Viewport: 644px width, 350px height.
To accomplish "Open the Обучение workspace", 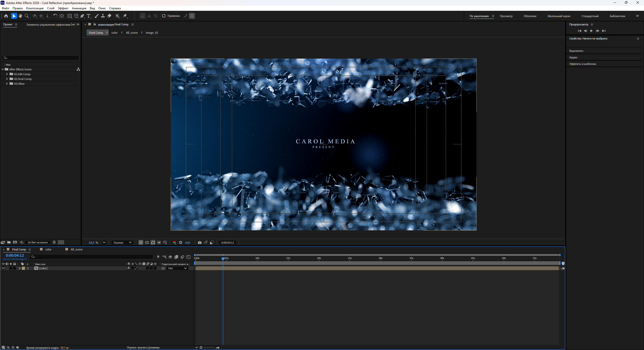I will click(x=530, y=16).
